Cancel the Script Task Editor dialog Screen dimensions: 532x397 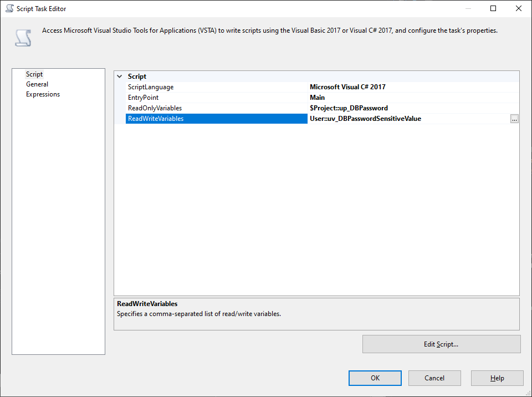[434, 378]
